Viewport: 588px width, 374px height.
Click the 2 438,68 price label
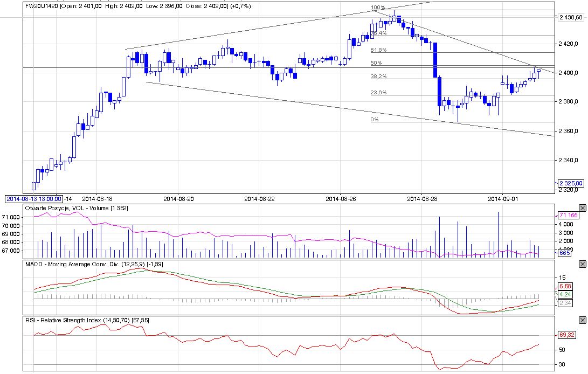(571, 17)
